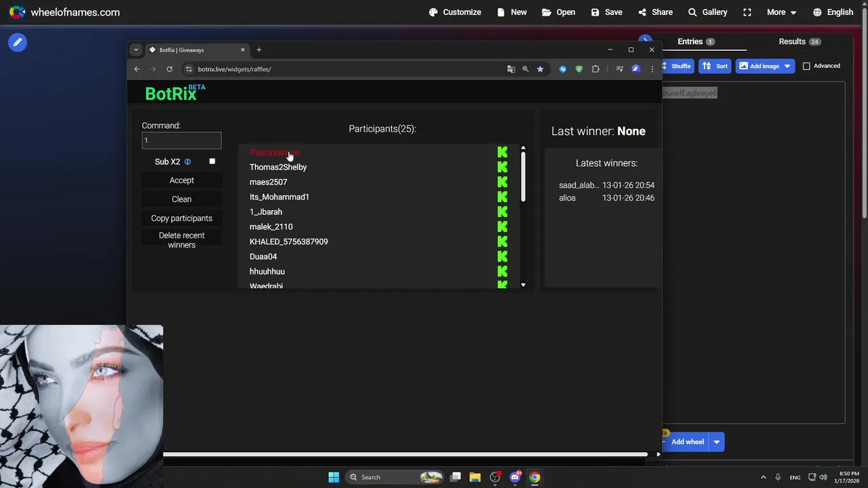Click the translate page icon

511,69
